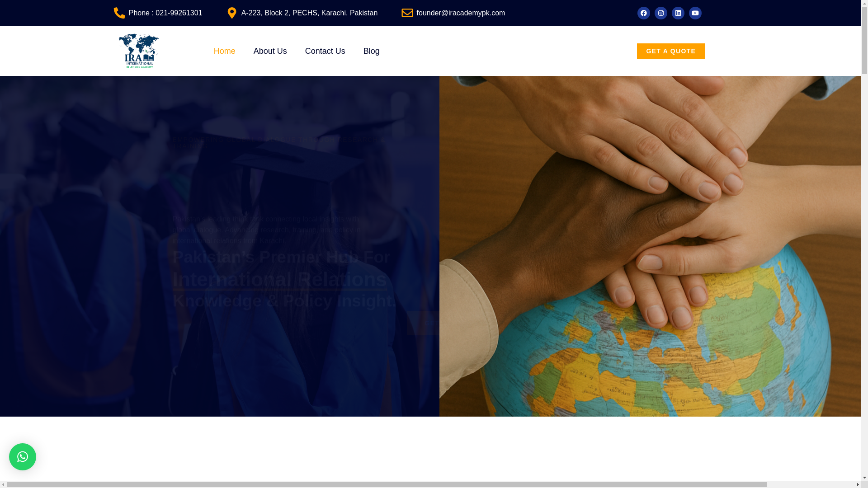
Task: Open the About Us page
Action: pos(270,51)
